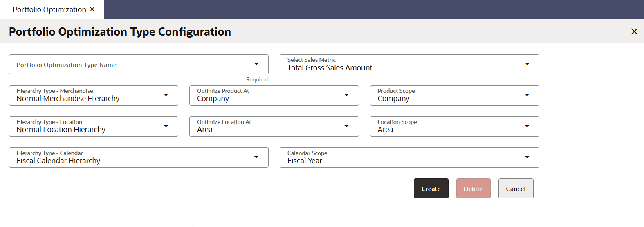Image resolution: width=644 pixels, height=227 pixels.
Task: Click the Delete button
Action: (473, 189)
